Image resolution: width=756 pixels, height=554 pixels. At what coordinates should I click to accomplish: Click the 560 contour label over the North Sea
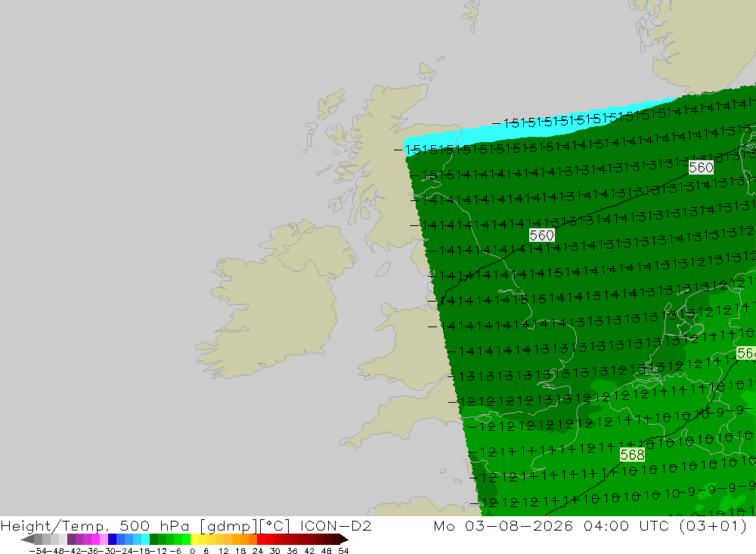point(701,167)
